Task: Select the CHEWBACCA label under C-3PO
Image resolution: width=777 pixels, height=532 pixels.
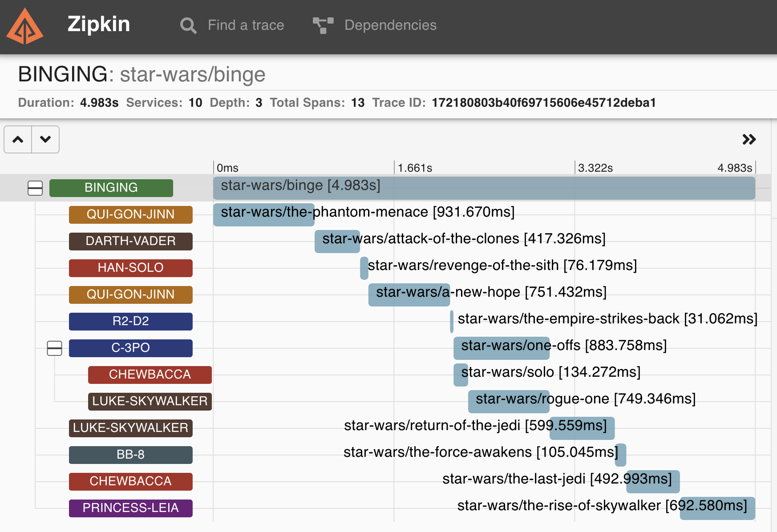Action: [x=150, y=375]
